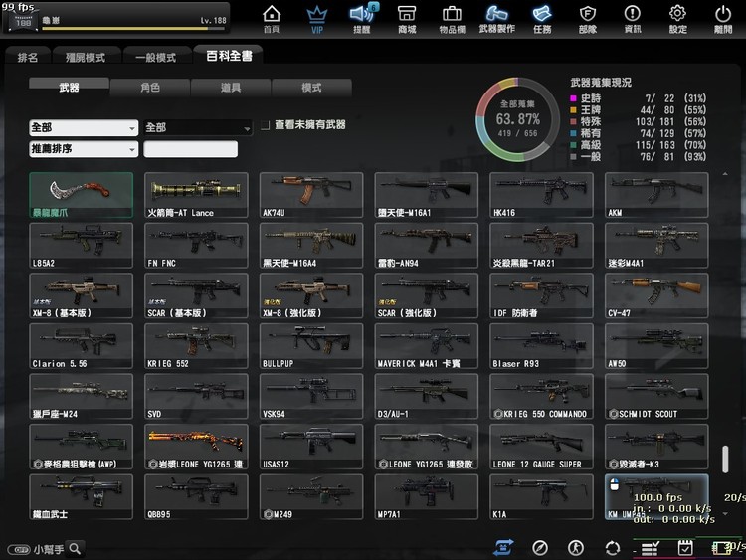Image resolution: width=746 pixels, height=560 pixels.
Task: Click the weapon list scrollbar thumb
Action: point(725,460)
